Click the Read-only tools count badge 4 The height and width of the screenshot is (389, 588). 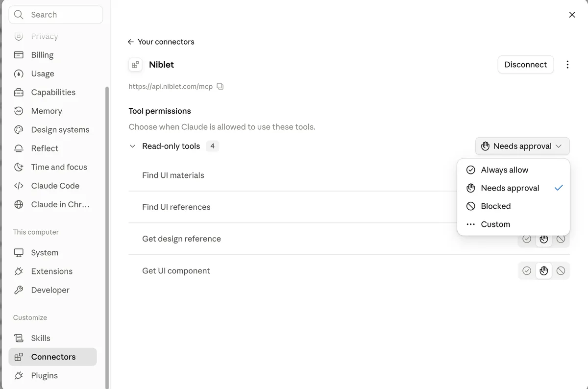pyautogui.click(x=212, y=146)
